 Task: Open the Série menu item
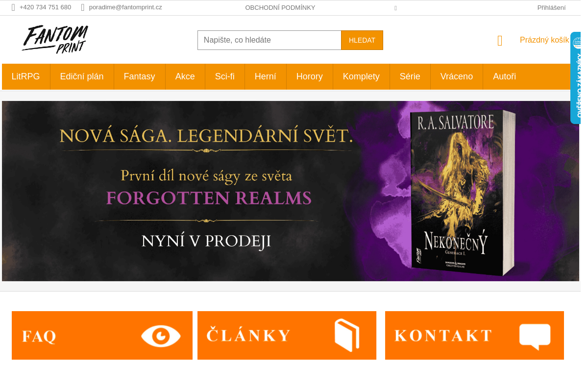pyautogui.click(x=410, y=76)
